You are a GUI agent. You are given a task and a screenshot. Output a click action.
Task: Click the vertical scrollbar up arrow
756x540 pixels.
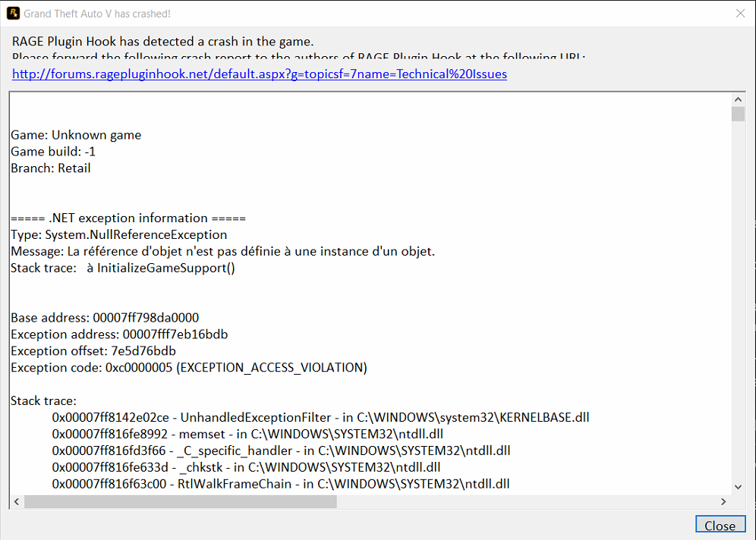pos(738,99)
